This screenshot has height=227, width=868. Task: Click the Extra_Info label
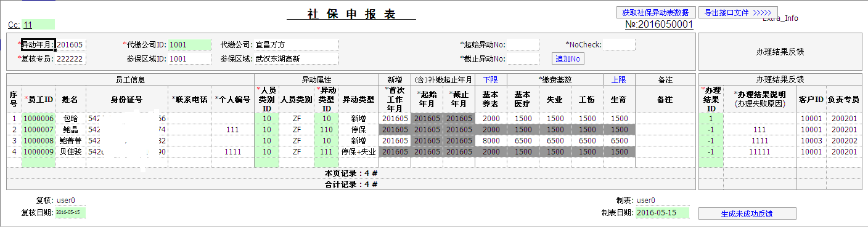pyautogui.click(x=781, y=19)
